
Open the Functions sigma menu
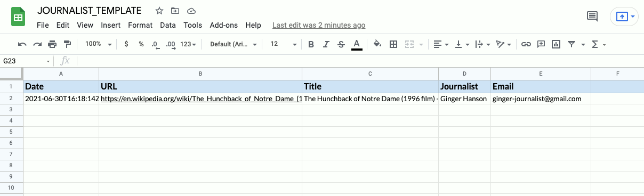point(599,44)
